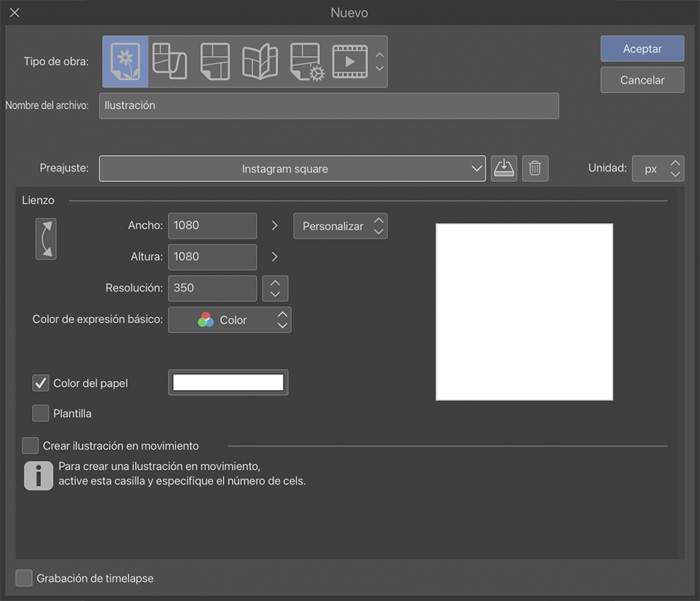
Task: Open the Personalizar size dropdown
Action: [340, 226]
